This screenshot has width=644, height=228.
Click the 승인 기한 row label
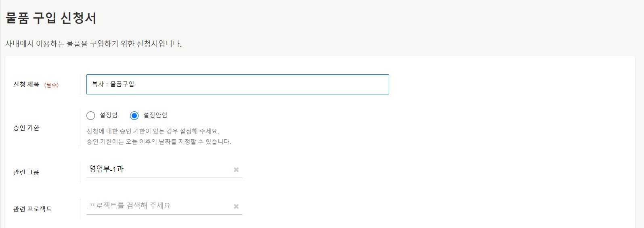[x=26, y=128]
